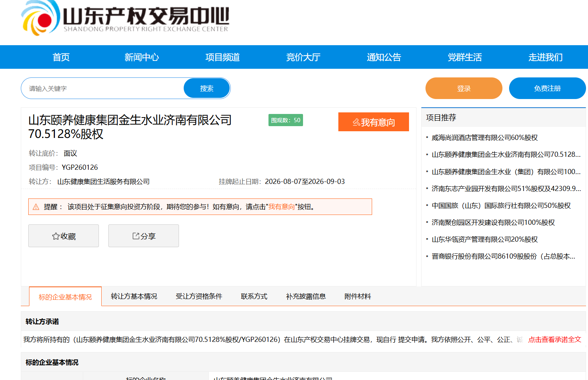Open recommended project 山东颐养健康集团金生水业（集团）有限公司100...

point(506,171)
